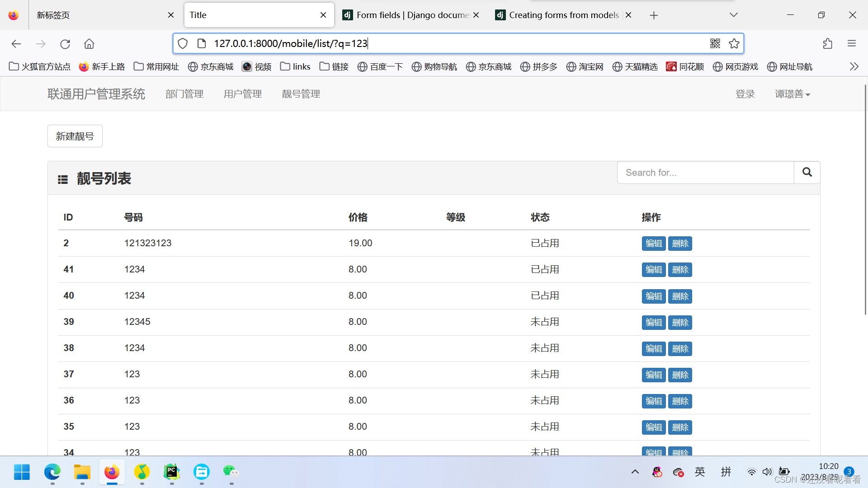
Task: Switch input method from 英 to Chinese
Action: pos(699,472)
